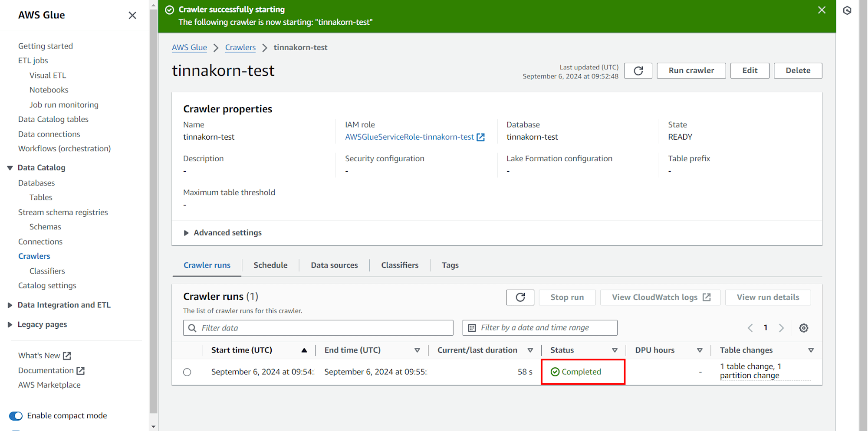This screenshot has width=868, height=431.
Task: Open View CloudWatch logs
Action: (660, 297)
